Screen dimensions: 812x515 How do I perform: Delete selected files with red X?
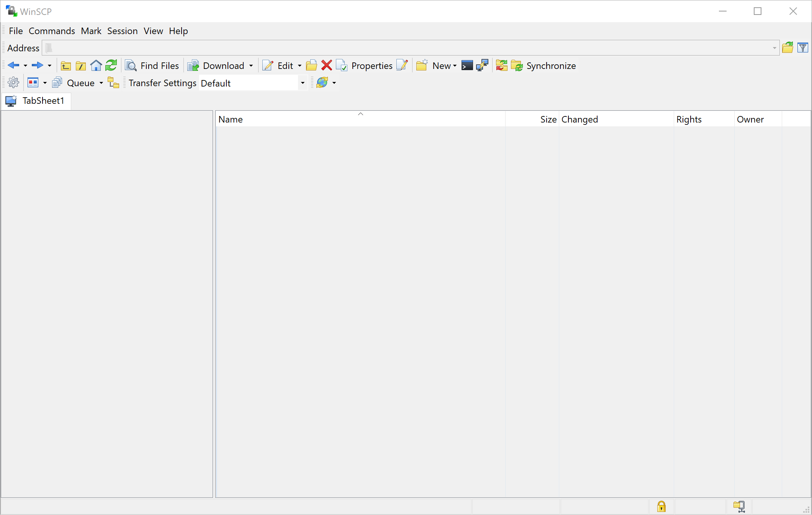pyautogui.click(x=326, y=65)
